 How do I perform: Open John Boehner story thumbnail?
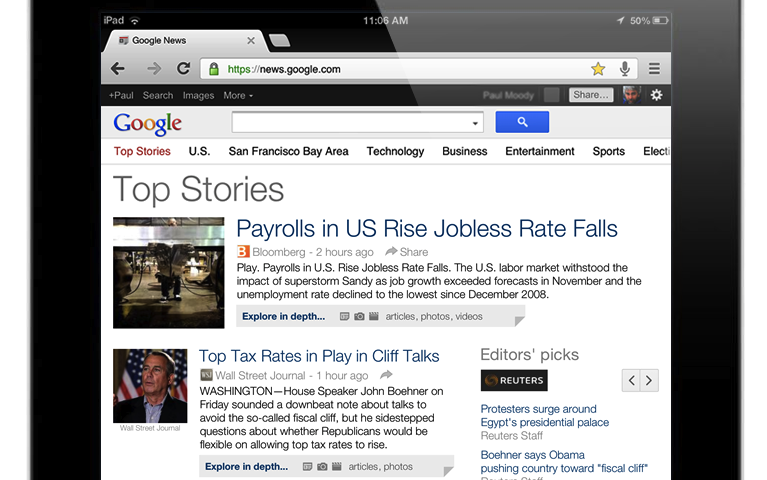point(150,386)
